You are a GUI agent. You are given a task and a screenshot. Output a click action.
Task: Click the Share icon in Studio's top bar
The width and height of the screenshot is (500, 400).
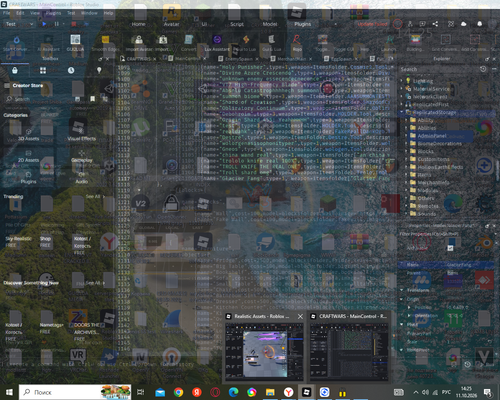point(435,24)
